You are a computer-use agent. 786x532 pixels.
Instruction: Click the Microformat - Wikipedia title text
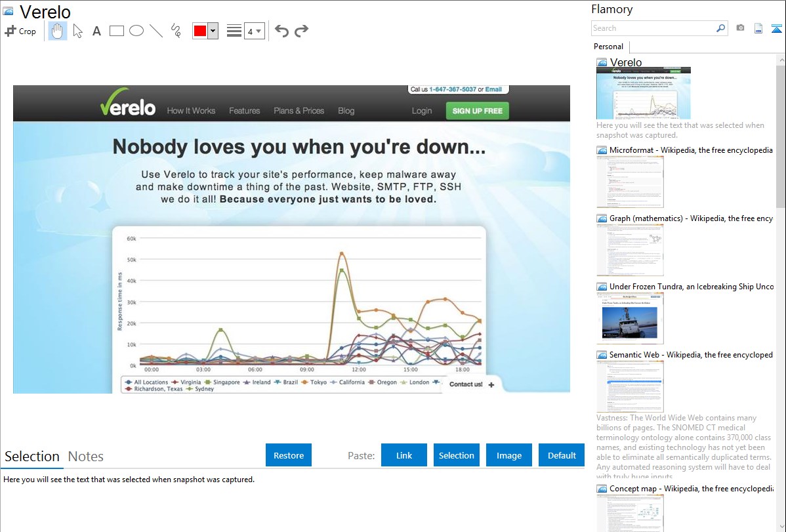point(691,150)
